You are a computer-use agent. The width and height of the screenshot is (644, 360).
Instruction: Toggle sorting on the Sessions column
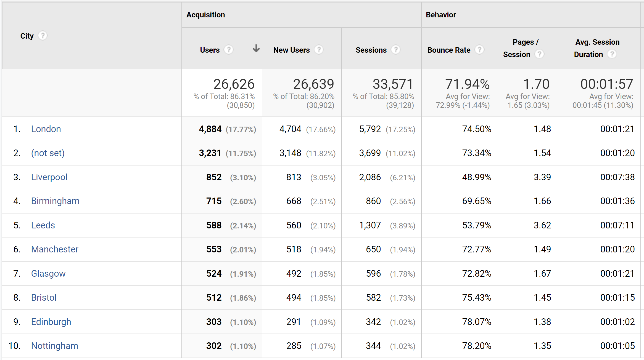pyautogui.click(x=371, y=50)
